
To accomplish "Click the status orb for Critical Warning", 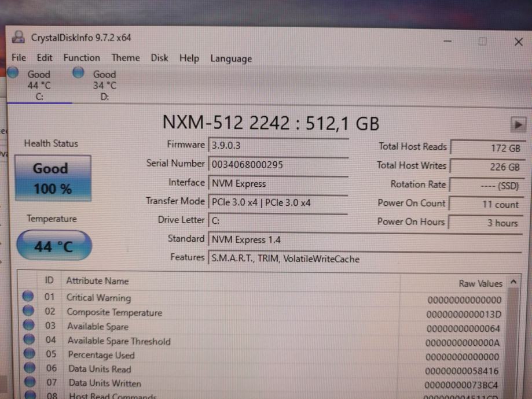I will (x=28, y=296).
